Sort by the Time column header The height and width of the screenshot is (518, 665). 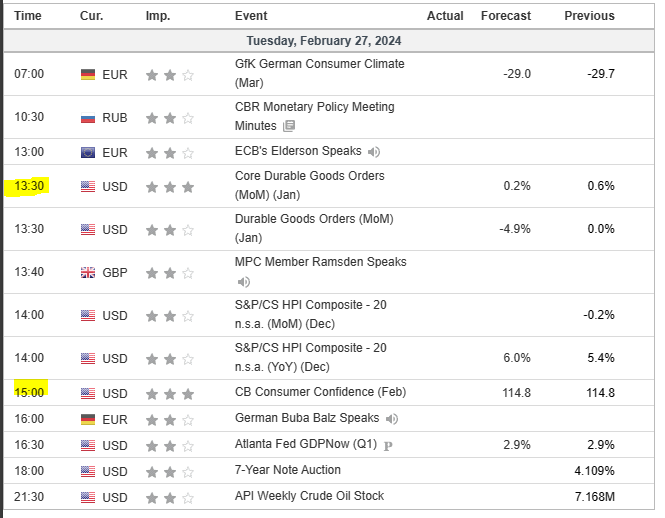click(x=28, y=16)
